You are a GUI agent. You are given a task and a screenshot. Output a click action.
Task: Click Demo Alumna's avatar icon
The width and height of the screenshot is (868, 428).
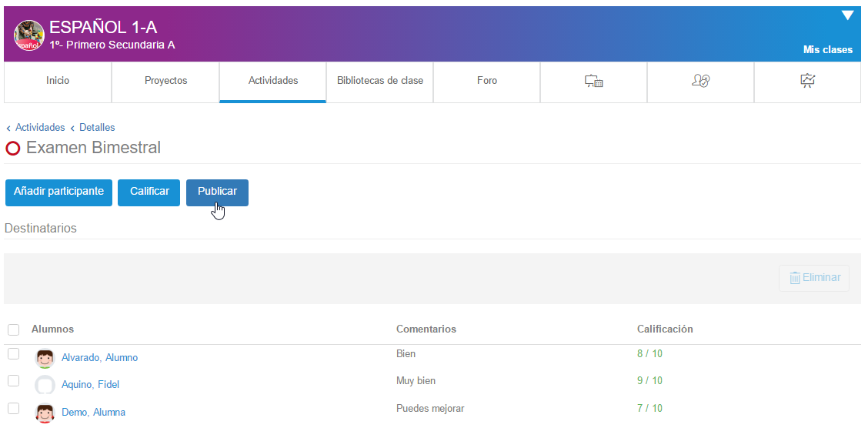45,413
